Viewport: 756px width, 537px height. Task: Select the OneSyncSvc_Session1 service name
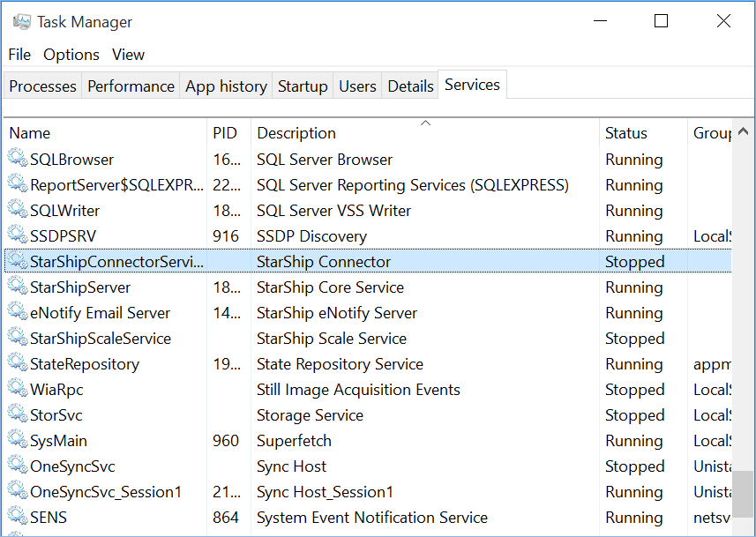(x=106, y=492)
